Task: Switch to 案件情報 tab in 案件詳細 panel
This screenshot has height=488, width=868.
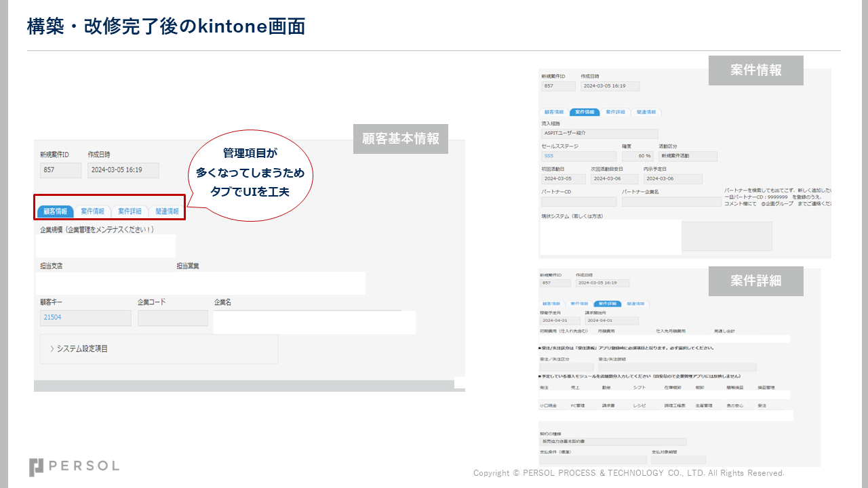Action: coord(579,304)
